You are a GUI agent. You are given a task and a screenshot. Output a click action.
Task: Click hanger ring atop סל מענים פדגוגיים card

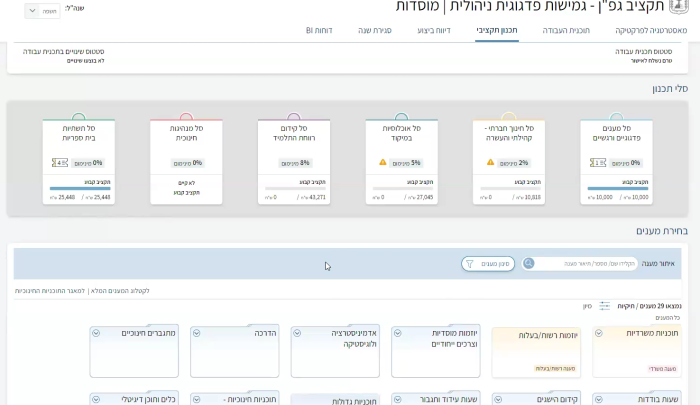click(617, 117)
